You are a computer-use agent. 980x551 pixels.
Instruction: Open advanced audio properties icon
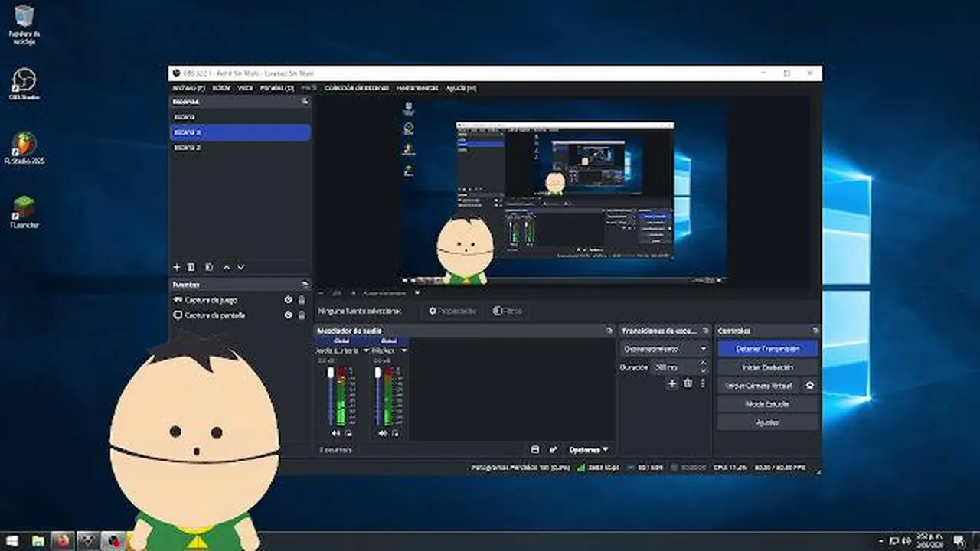[553, 450]
